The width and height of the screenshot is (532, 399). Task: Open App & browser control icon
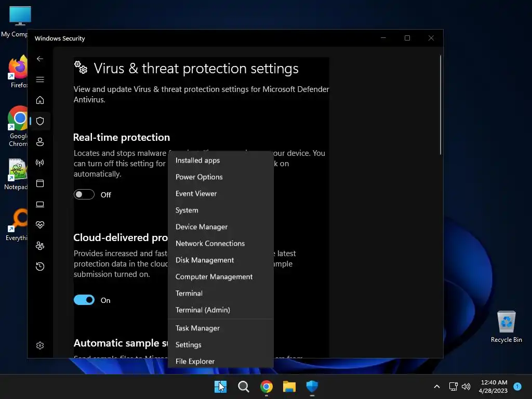40,183
